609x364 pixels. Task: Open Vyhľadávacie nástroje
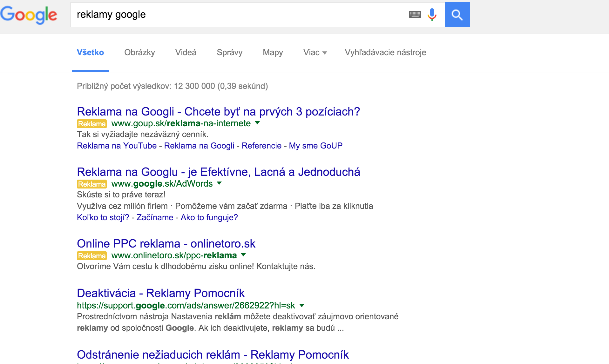click(x=385, y=53)
